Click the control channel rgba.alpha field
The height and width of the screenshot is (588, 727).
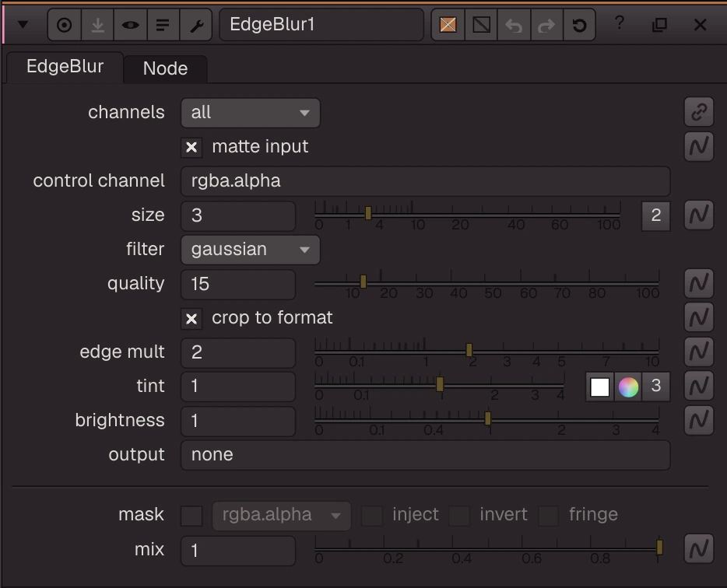pyautogui.click(x=425, y=180)
